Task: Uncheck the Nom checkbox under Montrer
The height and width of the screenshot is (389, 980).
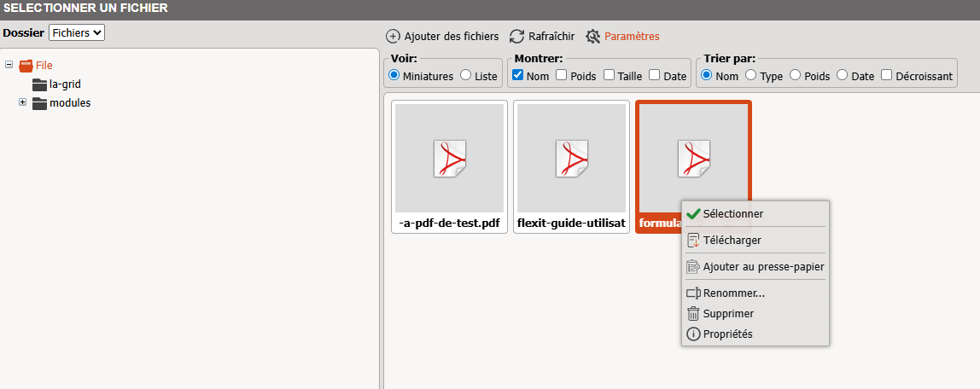Action: point(517,75)
